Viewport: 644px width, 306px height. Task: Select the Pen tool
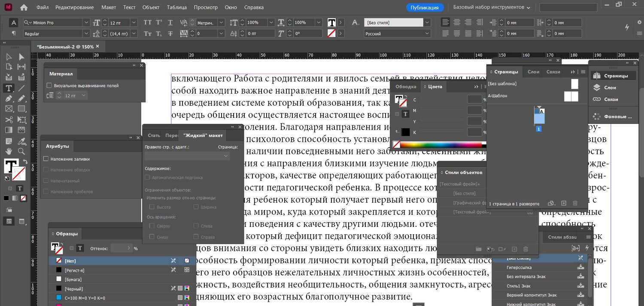[9, 98]
